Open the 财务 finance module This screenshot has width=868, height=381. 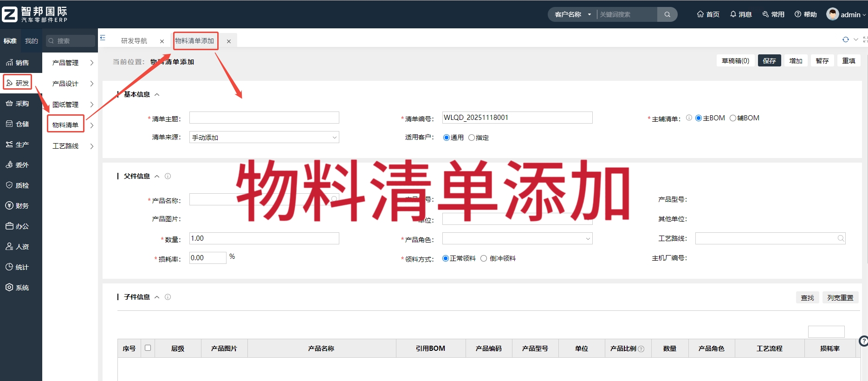[17, 206]
